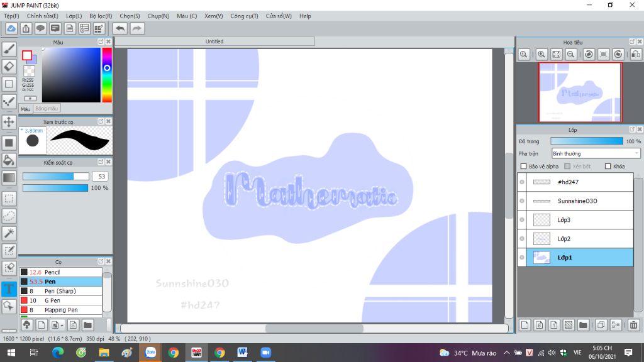Open the Chỉnh sửa(E) menu
The image size is (644, 362).
pyautogui.click(x=42, y=16)
